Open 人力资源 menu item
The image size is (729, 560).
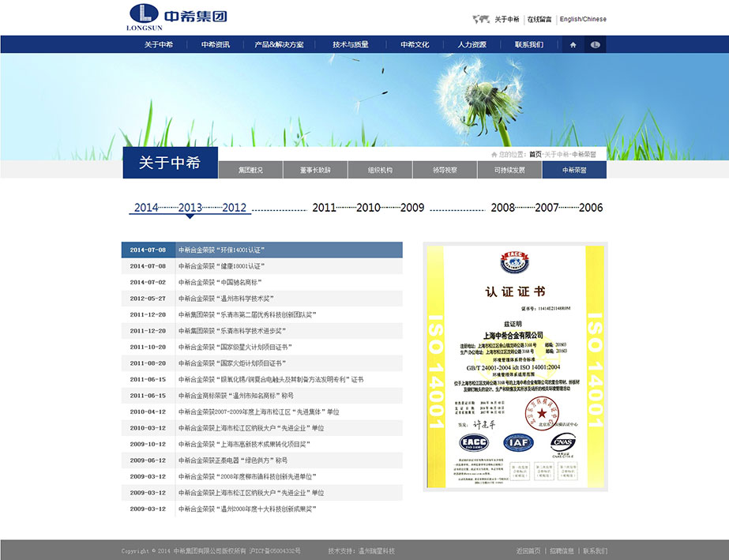472,45
